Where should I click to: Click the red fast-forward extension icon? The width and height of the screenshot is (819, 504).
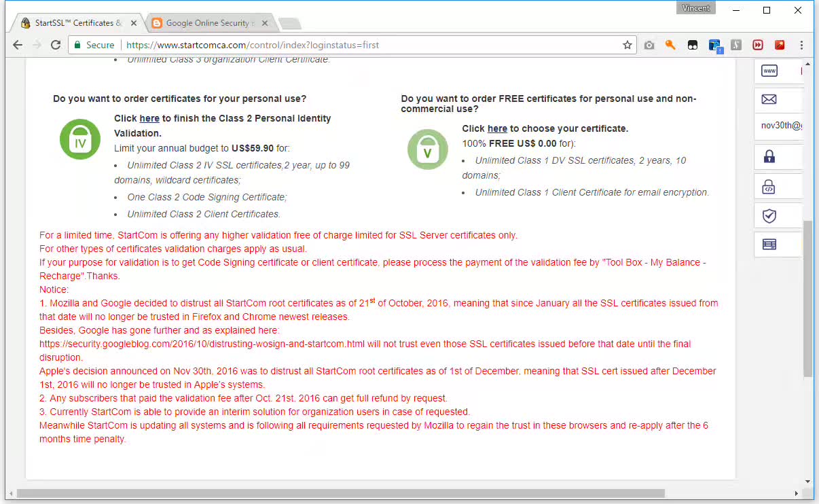[x=758, y=45]
